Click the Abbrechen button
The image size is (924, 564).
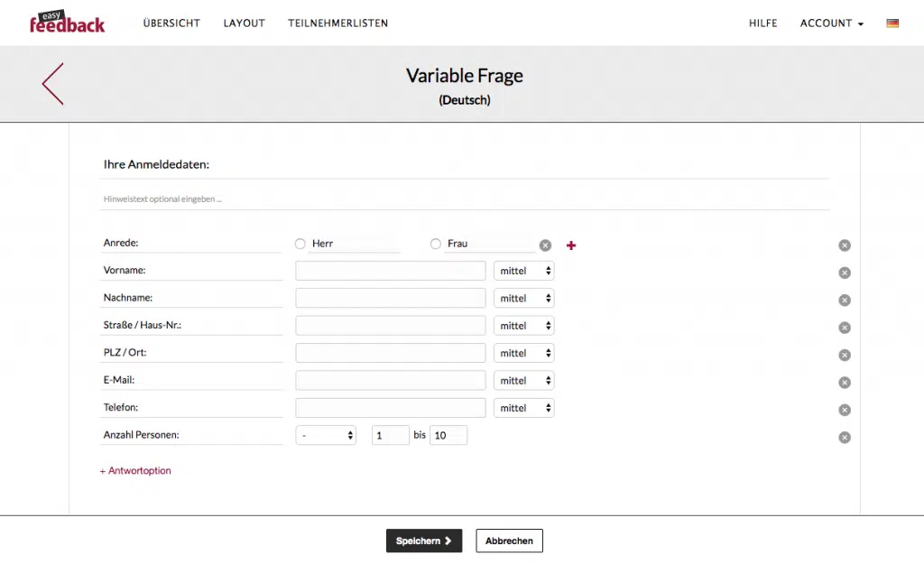[509, 541]
